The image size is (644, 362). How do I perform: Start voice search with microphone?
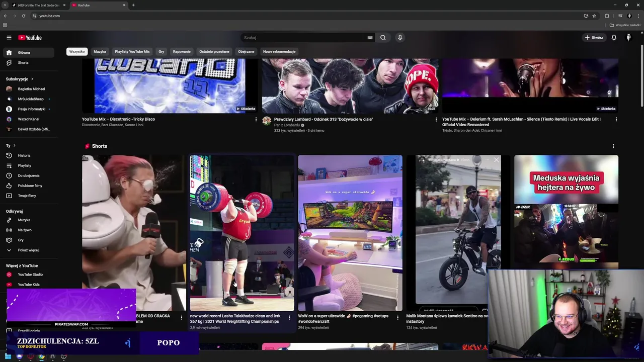click(x=400, y=38)
